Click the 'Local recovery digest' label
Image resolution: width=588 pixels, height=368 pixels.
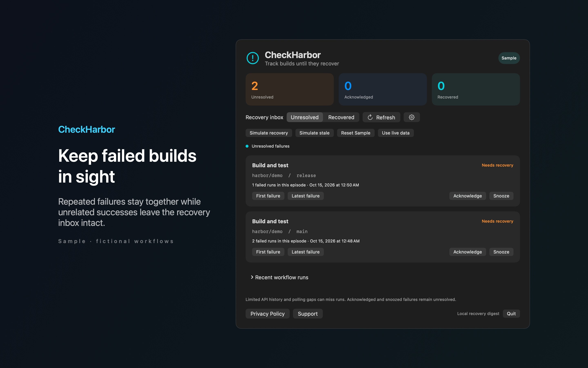click(x=478, y=314)
